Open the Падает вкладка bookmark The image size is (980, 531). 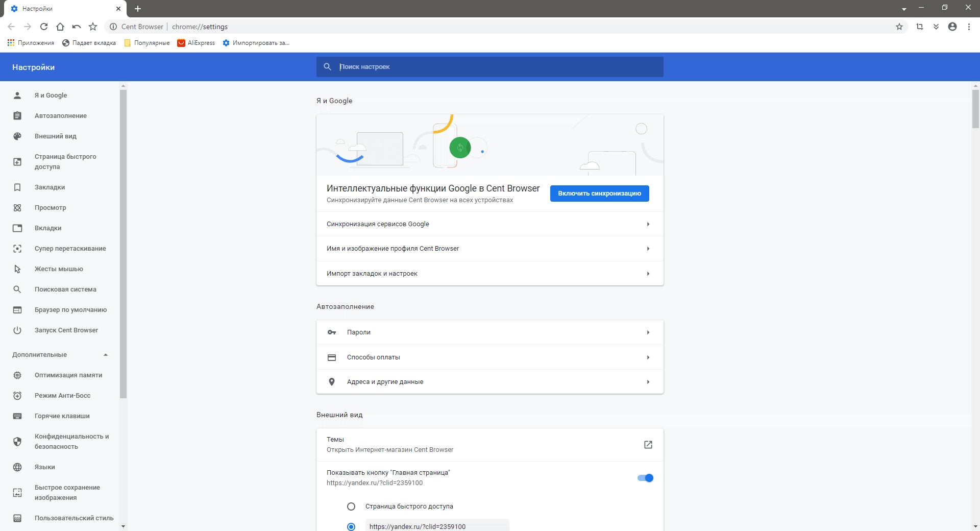(89, 43)
